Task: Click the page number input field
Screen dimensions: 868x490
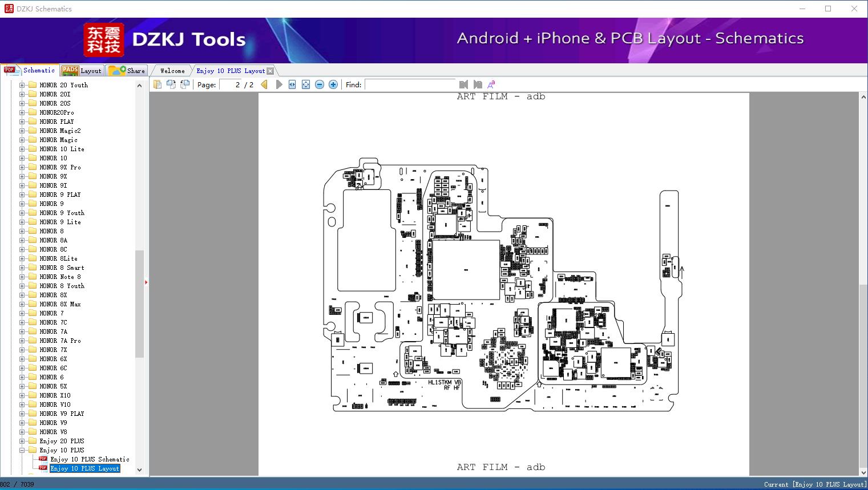Action: tap(229, 84)
